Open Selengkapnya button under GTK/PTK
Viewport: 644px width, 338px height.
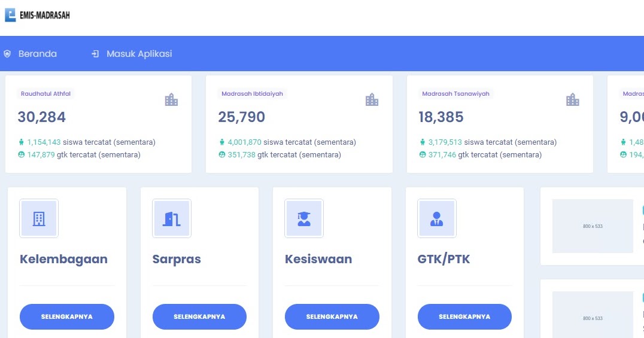pyautogui.click(x=464, y=316)
